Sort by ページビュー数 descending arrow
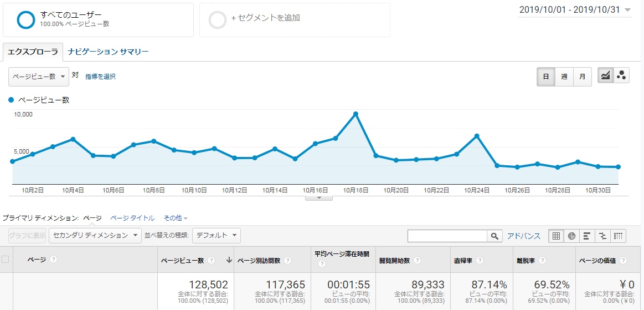The image size is (644, 310). [229, 260]
